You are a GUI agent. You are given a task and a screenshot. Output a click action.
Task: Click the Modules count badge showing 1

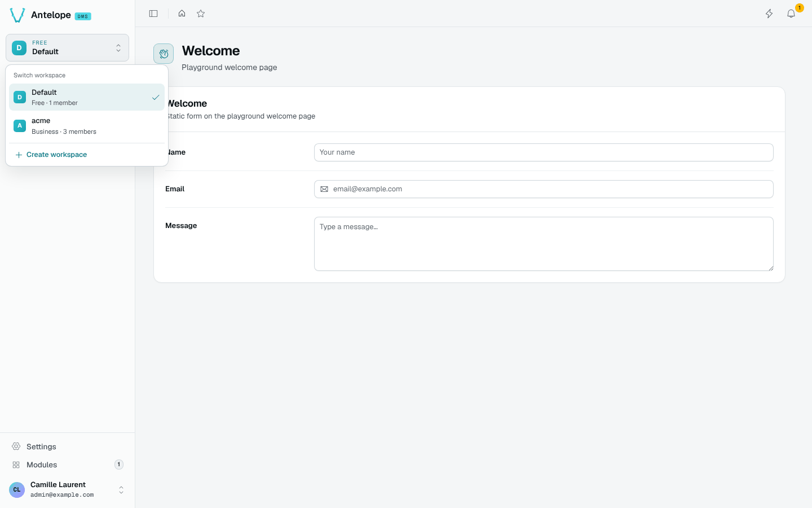click(x=119, y=465)
